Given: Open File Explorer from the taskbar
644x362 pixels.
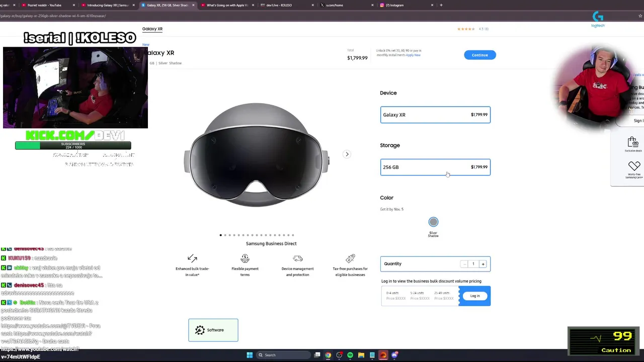Looking at the screenshot, I should 361,355.
